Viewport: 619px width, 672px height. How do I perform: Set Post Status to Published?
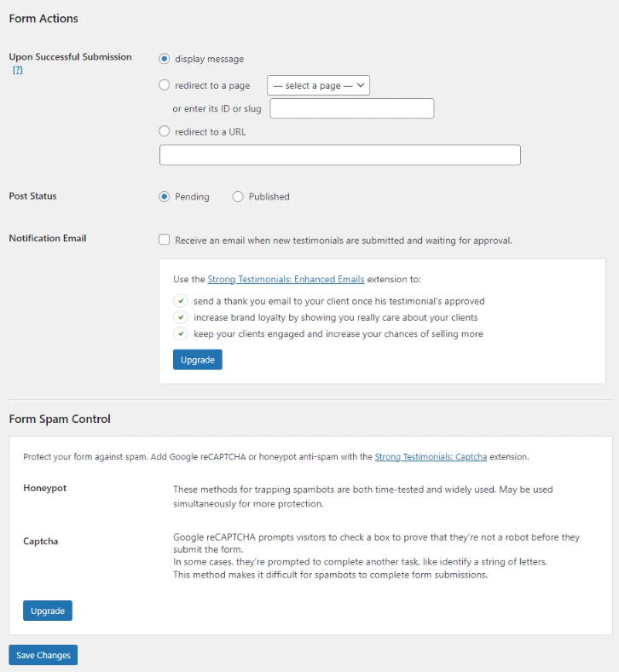pos(238,196)
